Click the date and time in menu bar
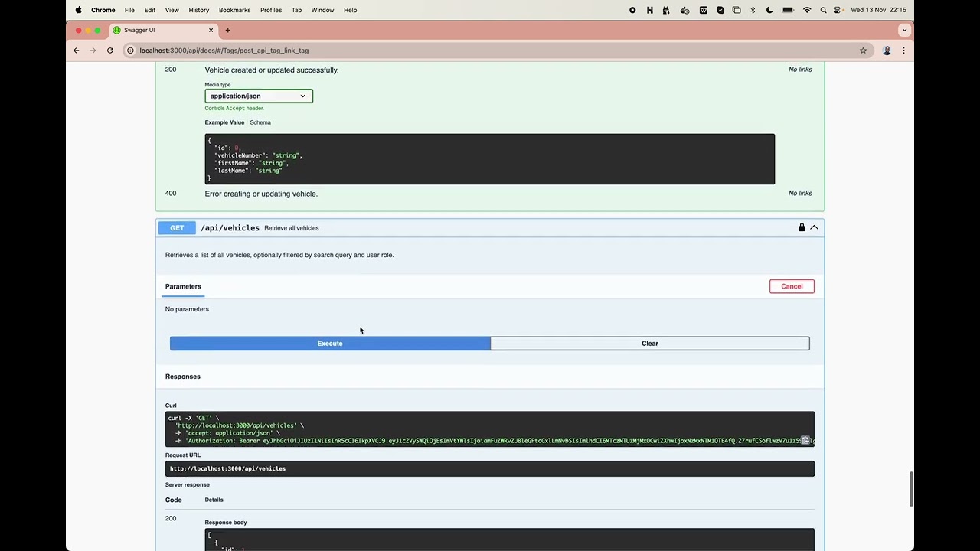The height and width of the screenshot is (551, 980). (x=878, y=10)
